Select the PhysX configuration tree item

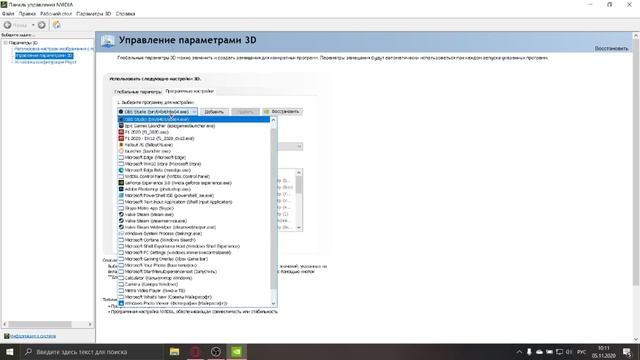pos(46,62)
